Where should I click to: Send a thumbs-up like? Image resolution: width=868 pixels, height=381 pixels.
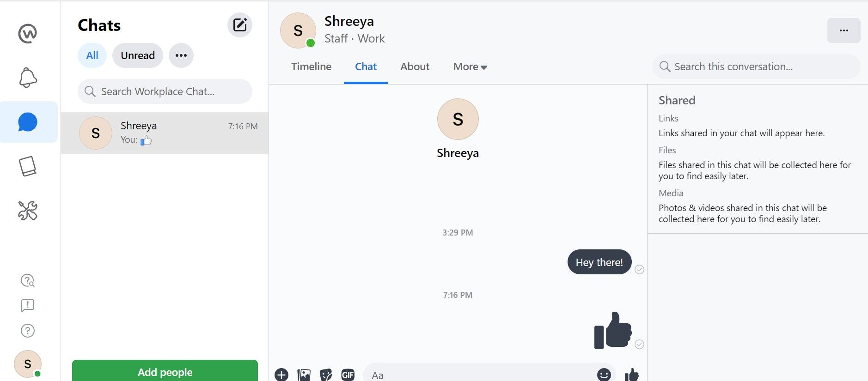pos(631,375)
